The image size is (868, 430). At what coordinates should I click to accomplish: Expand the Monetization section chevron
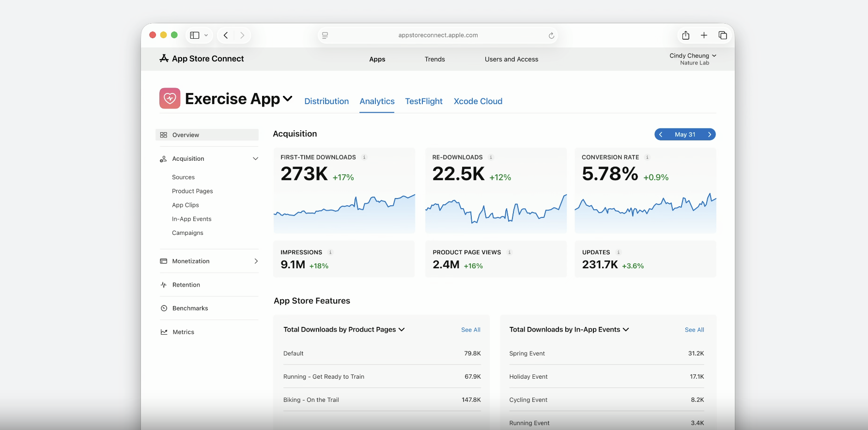click(256, 261)
